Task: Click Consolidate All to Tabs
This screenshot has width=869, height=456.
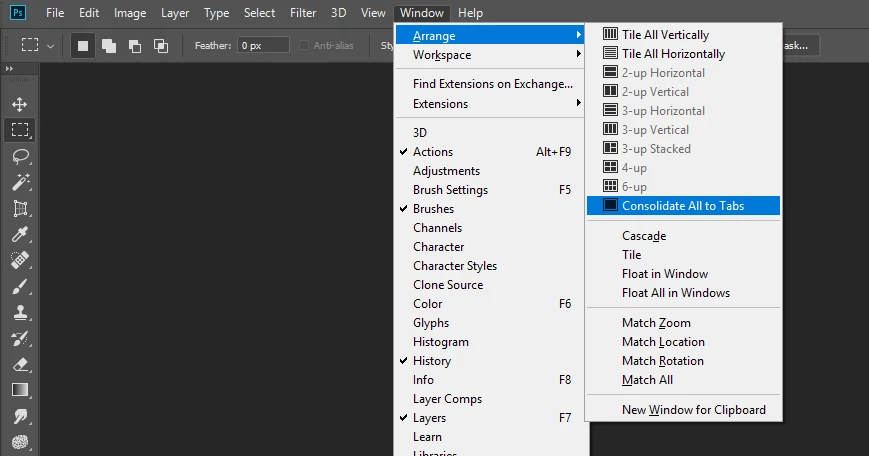Action: 683,206
